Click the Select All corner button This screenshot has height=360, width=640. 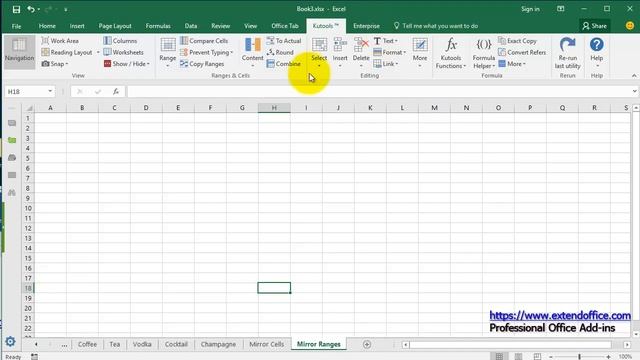29,108
